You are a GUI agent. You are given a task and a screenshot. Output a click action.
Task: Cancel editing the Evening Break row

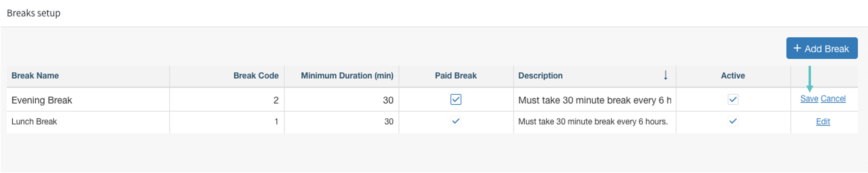point(833,99)
